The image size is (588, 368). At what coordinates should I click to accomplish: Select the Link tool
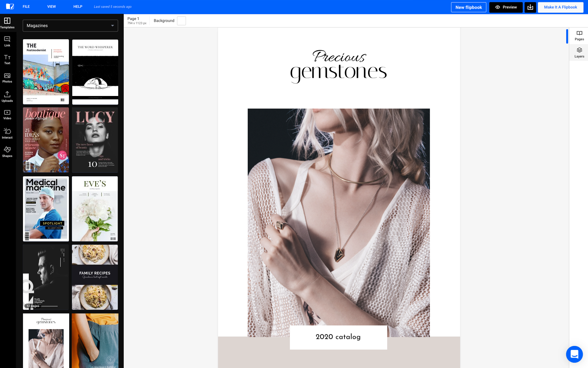pos(7,41)
